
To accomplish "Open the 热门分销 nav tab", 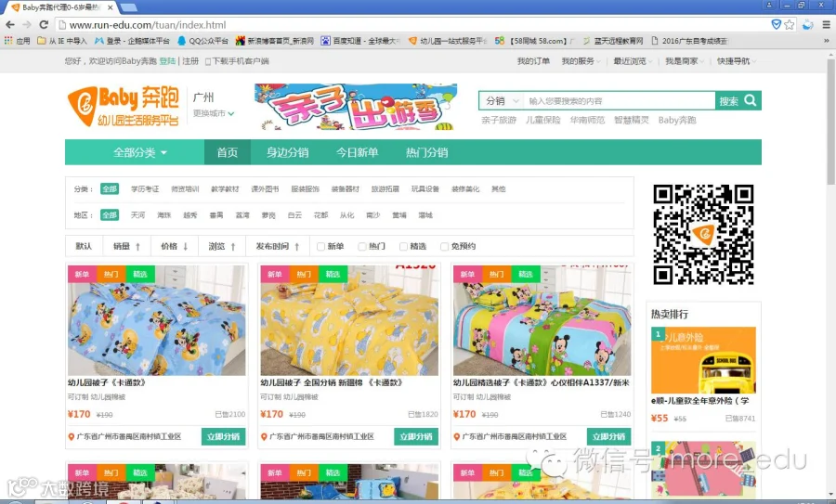I will click(x=427, y=152).
